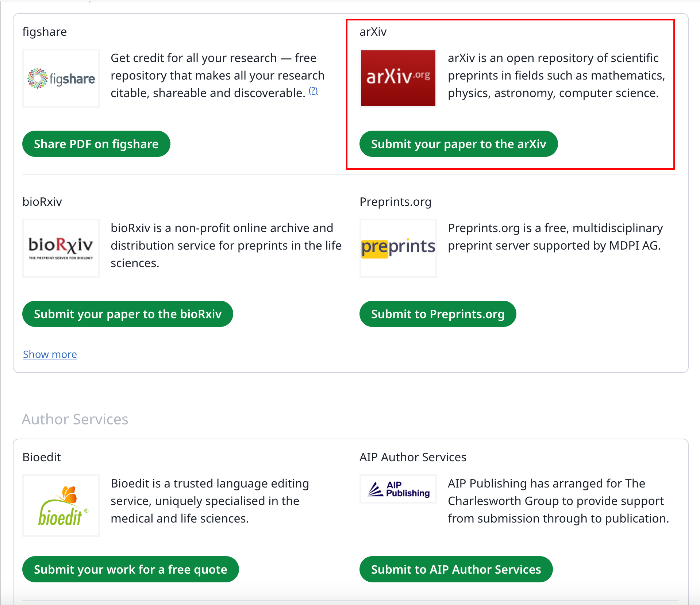
Task: Click the arXiv.org red logo
Action: (x=398, y=78)
